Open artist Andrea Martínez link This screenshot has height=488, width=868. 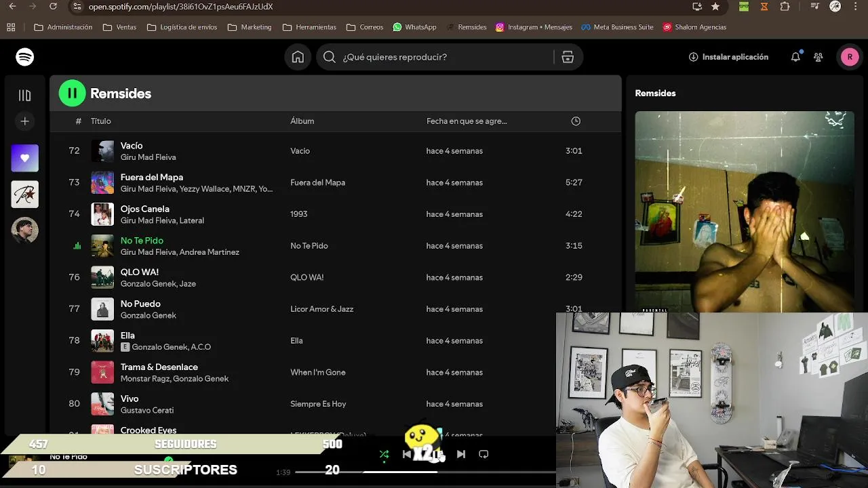click(x=210, y=252)
